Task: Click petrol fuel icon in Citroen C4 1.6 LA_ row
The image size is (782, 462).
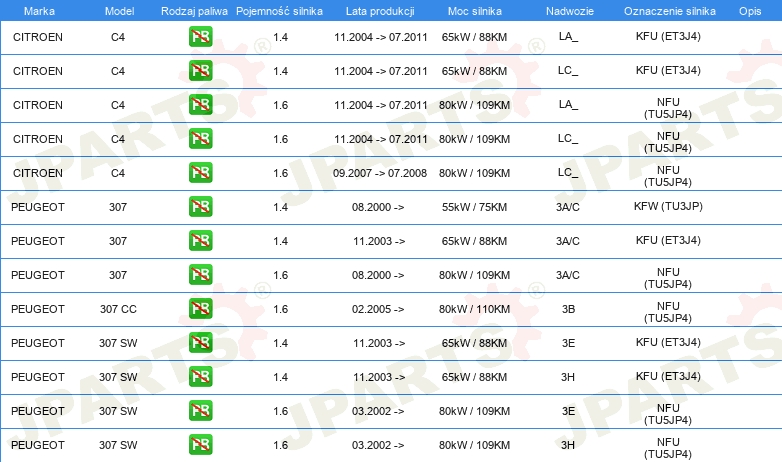Action: 200,104
